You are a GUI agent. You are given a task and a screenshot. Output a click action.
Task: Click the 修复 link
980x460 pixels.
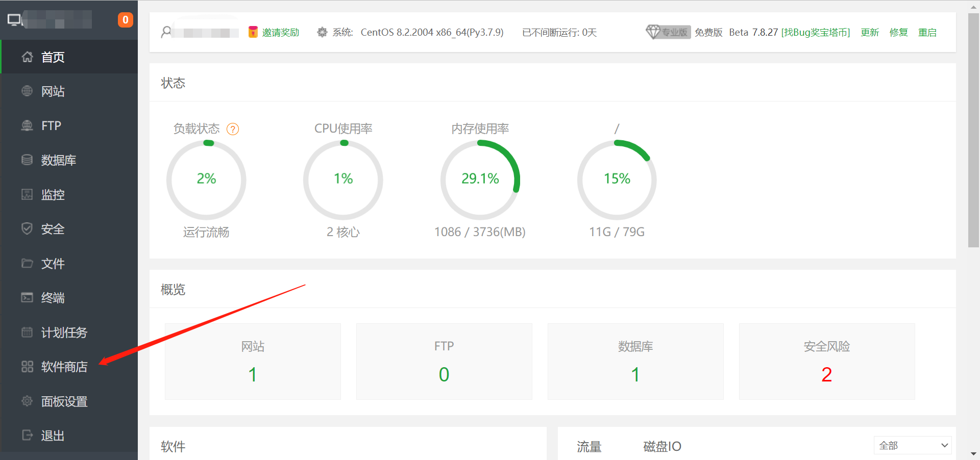[898, 32]
